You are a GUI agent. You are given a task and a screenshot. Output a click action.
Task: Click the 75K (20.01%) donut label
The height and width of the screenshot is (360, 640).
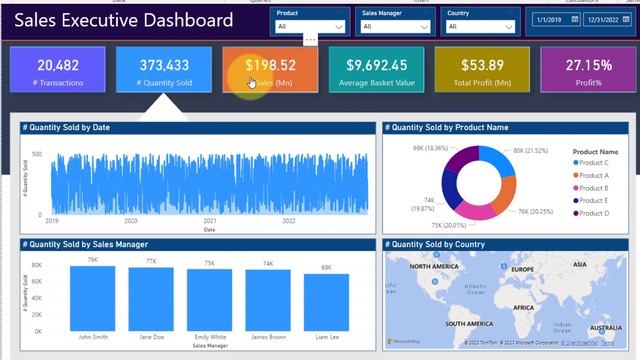(449, 225)
